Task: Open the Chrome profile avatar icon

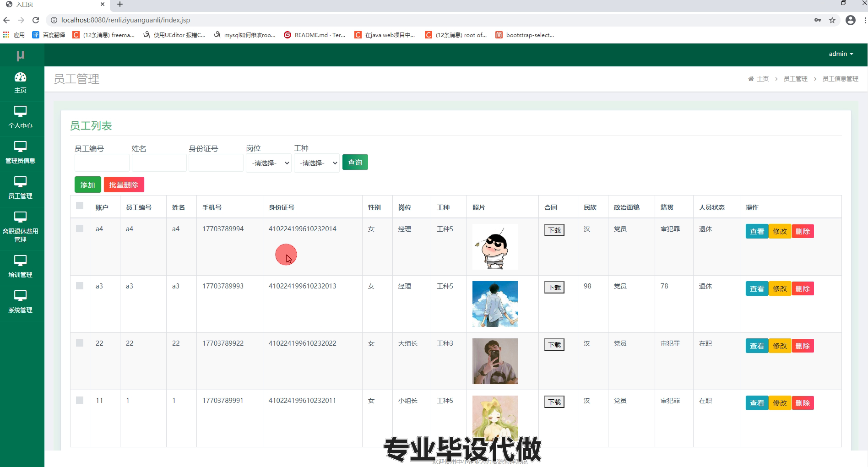Action: click(851, 20)
